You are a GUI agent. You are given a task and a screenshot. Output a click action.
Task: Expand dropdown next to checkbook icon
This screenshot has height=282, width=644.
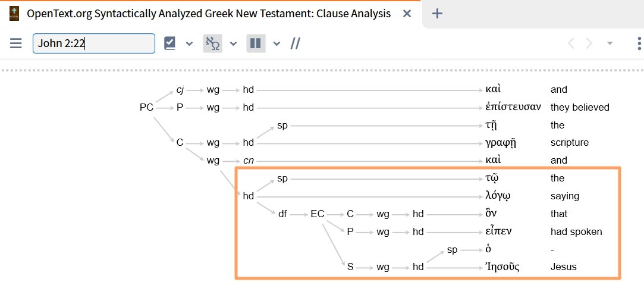[189, 43]
